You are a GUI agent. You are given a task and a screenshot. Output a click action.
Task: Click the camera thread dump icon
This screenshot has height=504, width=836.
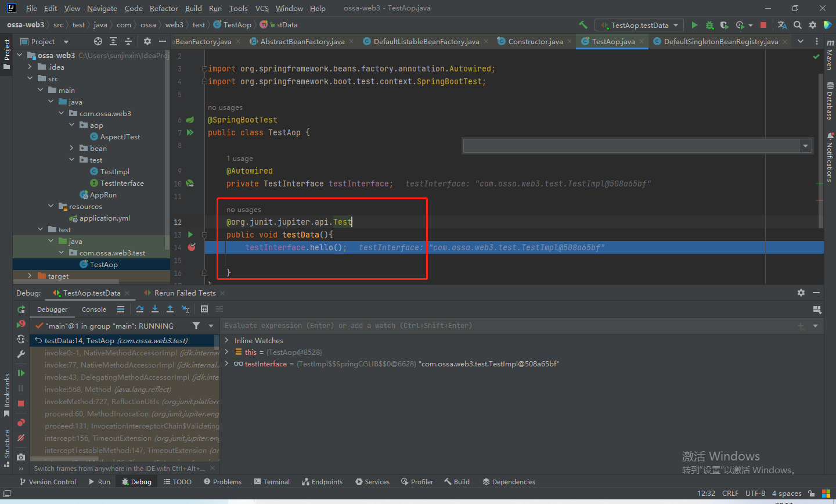21,457
